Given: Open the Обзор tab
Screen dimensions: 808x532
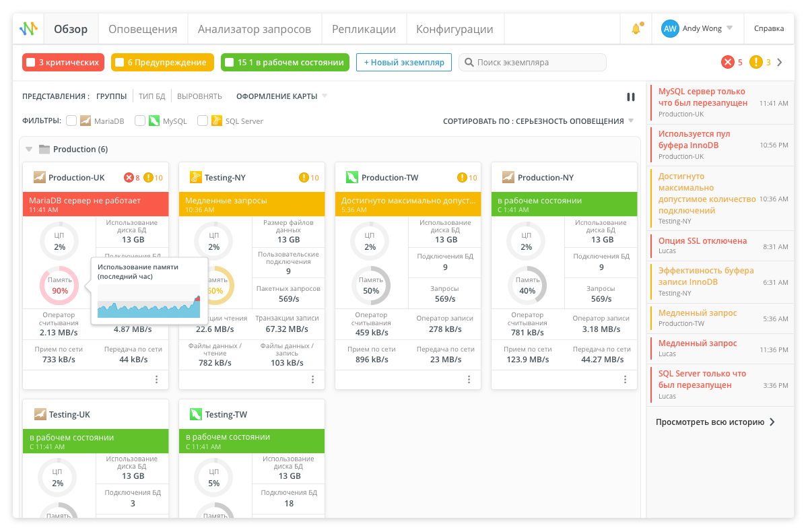Looking at the screenshot, I should click(x=71, y=29).
